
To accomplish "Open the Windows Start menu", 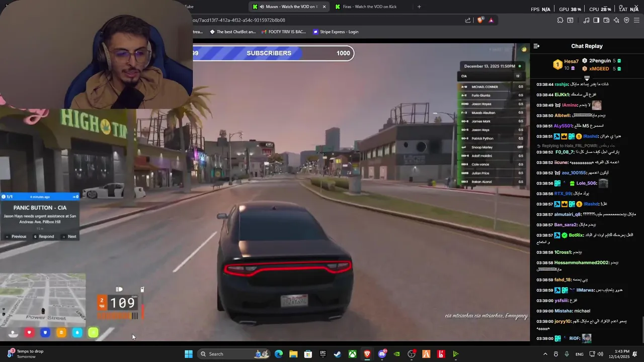I will click(189, 354).
